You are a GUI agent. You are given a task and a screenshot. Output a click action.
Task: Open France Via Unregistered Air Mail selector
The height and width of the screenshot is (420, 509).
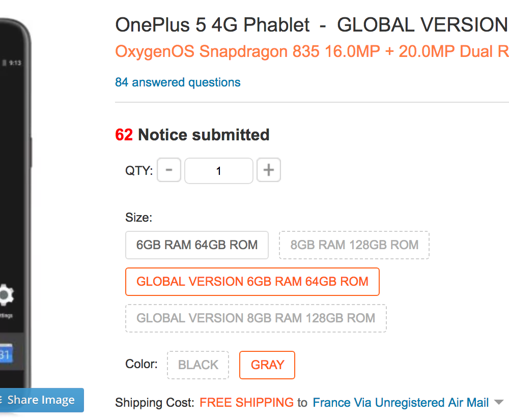pos(401,403)
